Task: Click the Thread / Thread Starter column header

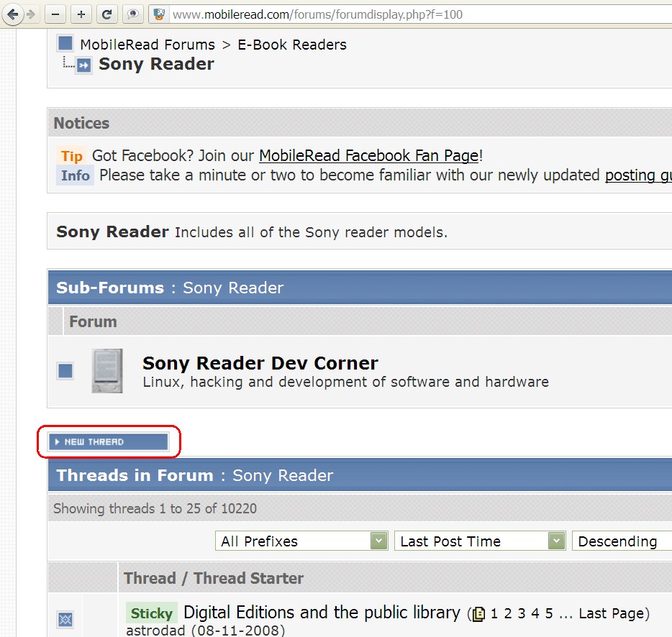Action: (x=213, y=578)
